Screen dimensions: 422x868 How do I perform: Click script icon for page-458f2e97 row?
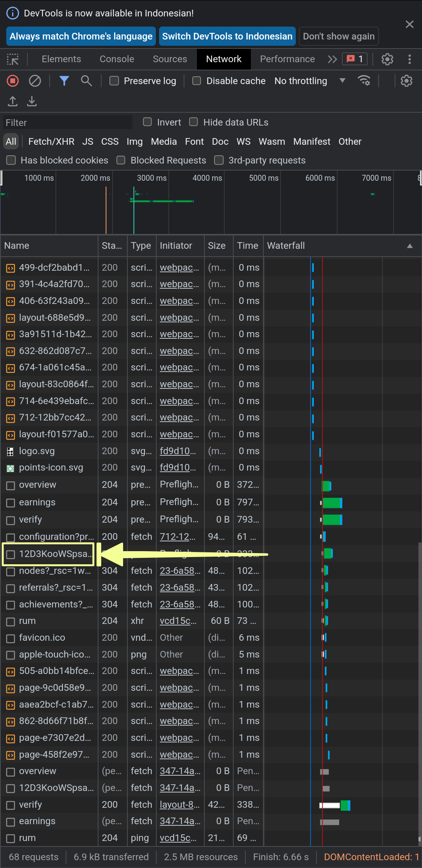11,755
